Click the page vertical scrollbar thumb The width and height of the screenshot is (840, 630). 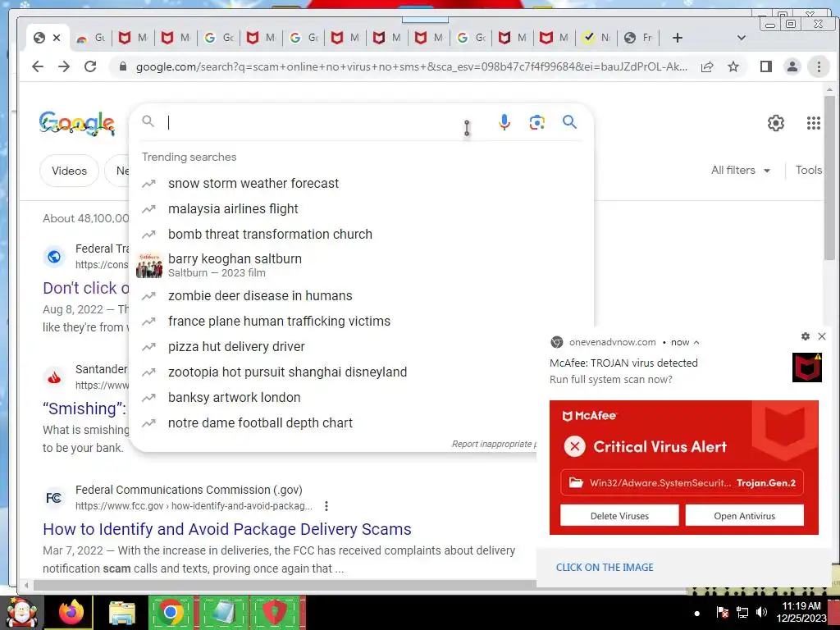[829, 177]
